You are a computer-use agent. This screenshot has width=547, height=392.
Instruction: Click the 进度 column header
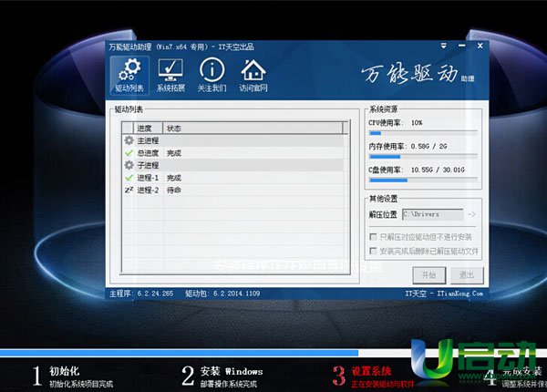click(x=149, y=128)
